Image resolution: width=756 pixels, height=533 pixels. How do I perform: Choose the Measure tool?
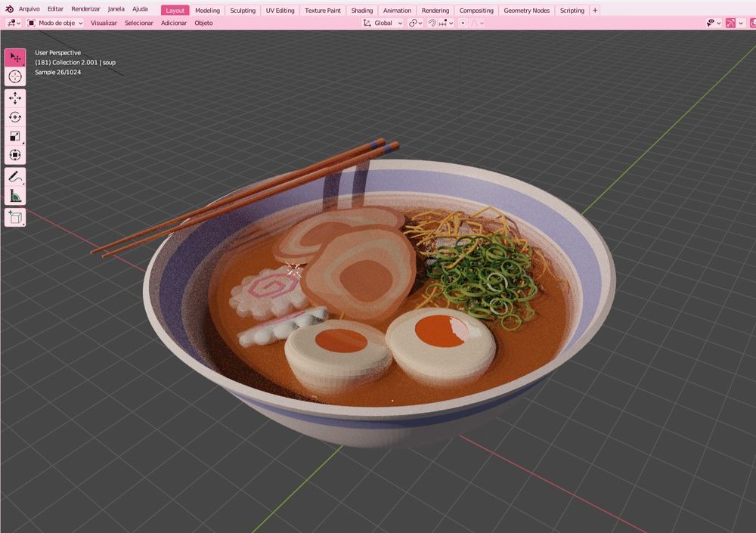tap(15, 196)
